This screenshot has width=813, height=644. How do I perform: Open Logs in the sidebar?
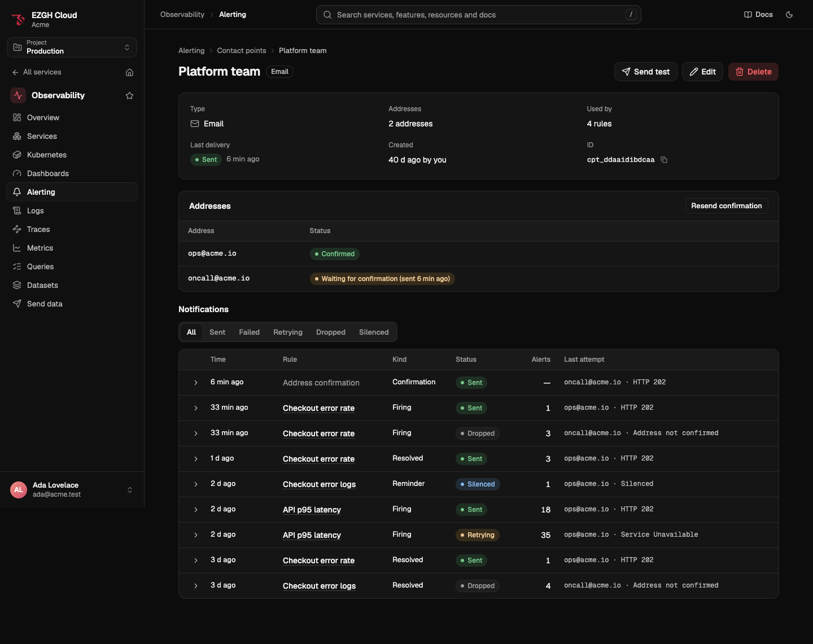click(x=72, y=211)
